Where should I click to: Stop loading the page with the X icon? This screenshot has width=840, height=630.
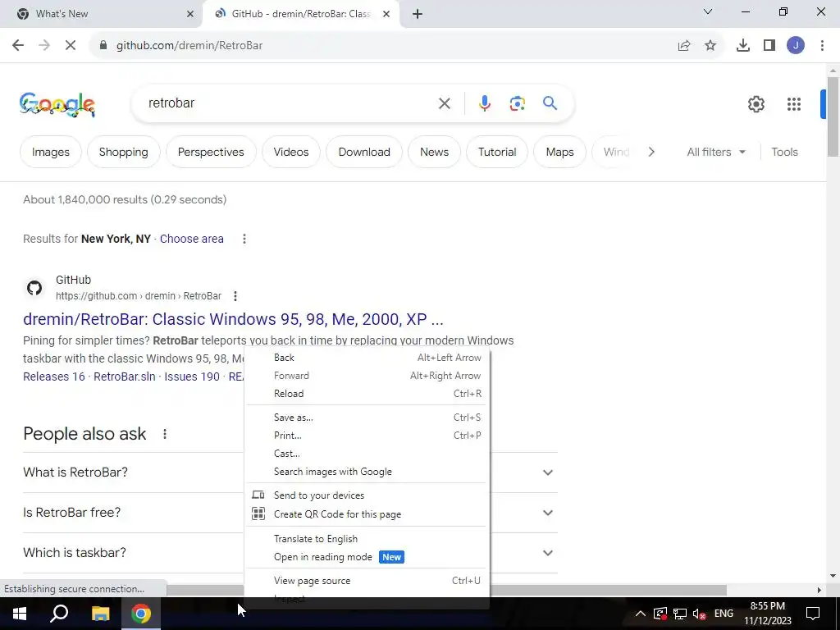tap(71, 46)
